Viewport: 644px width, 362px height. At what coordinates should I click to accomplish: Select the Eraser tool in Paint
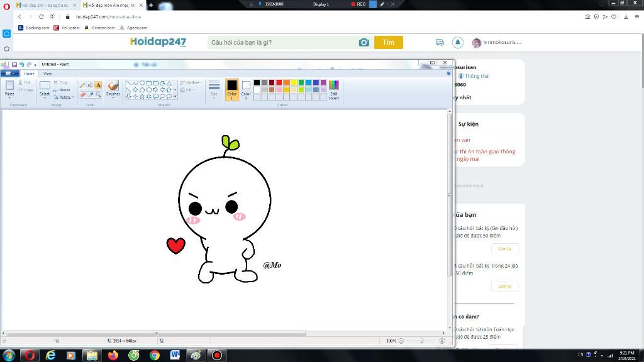82,94
